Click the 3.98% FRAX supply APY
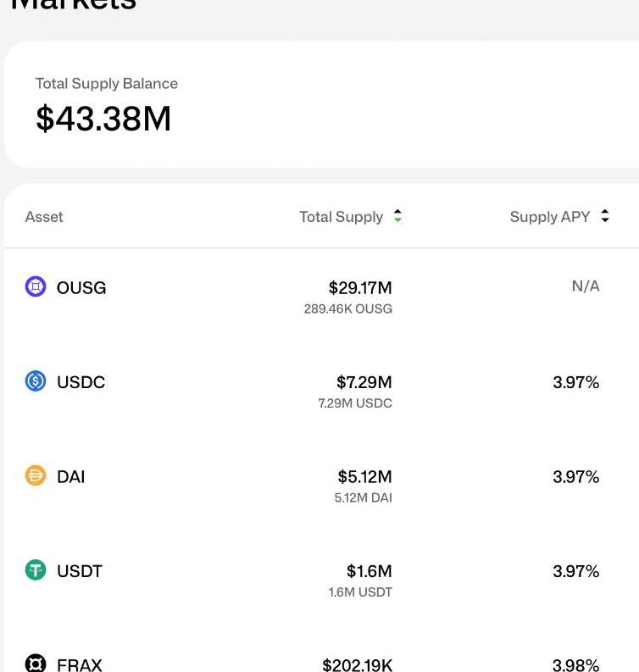 (x=575, y=665)
